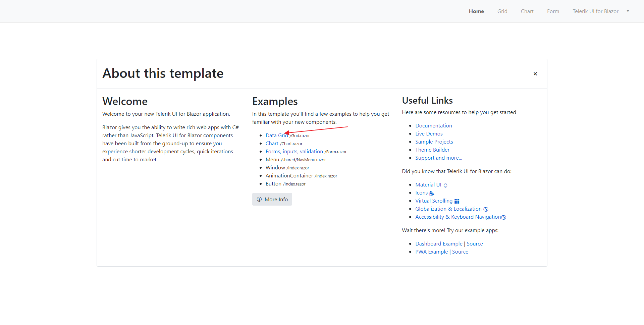
Task: Open the Forms, inputs, validation link
Action: [294, 152]
